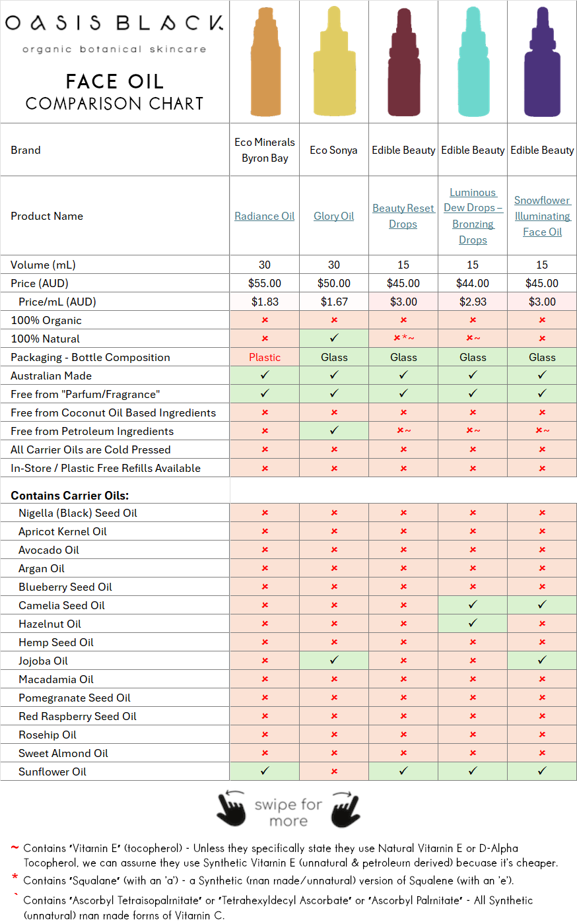Click the 'Glass' packaging cell for Eco Sonya

click(x=334, y=357)
